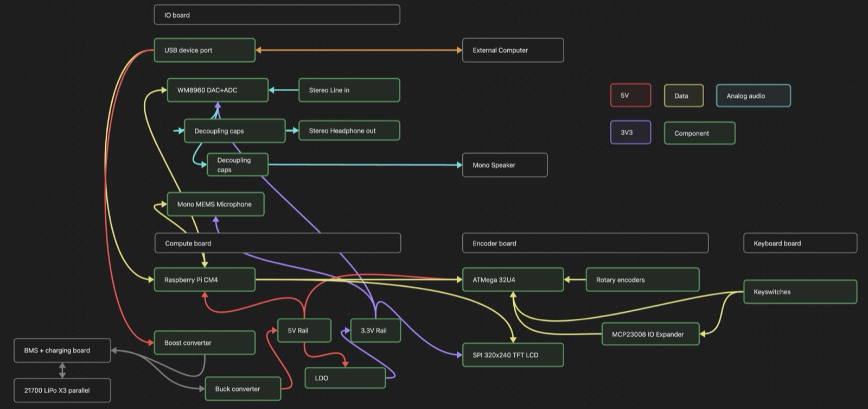Click the Keyswitches node
Viewport: 868px width, 409px height.
800,292
